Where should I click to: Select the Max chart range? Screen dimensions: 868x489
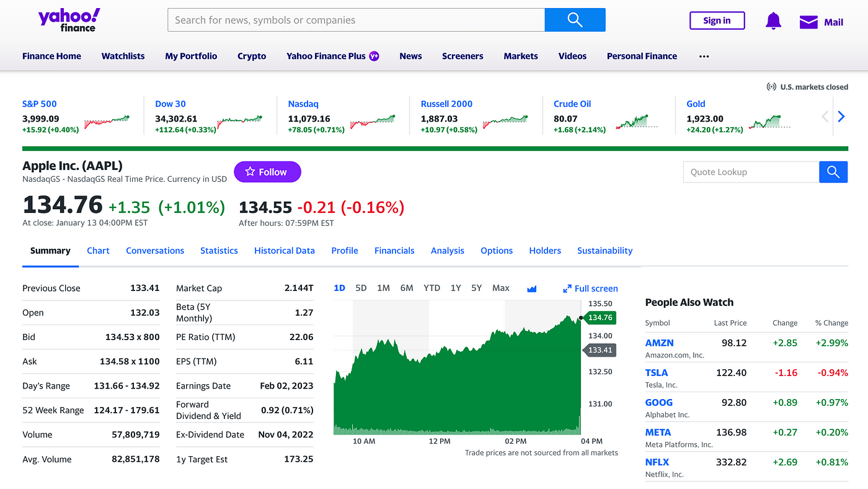tap(500, 288)
